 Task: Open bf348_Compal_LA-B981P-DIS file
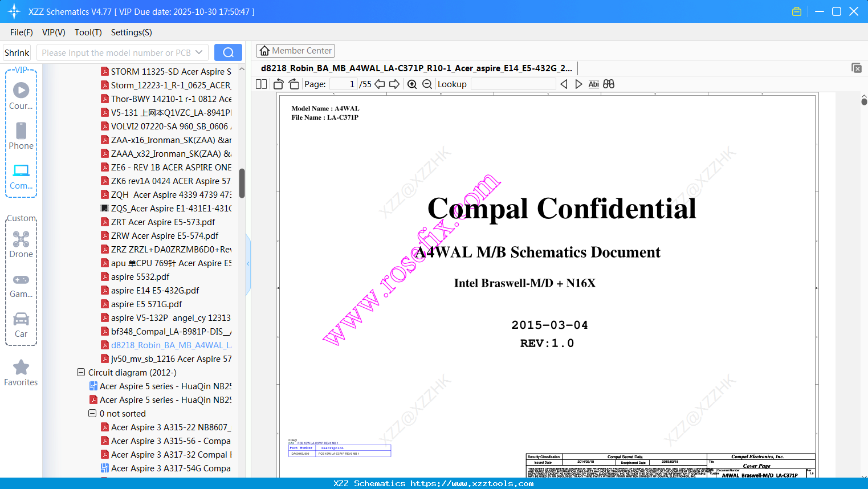[171, 332]
